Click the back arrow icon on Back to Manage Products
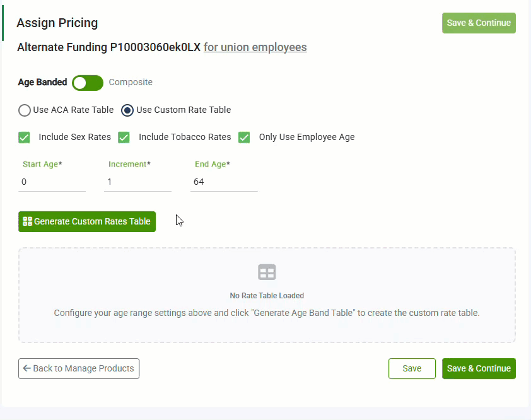The height and width of the screenshot is (420, 531). point(27,368)
